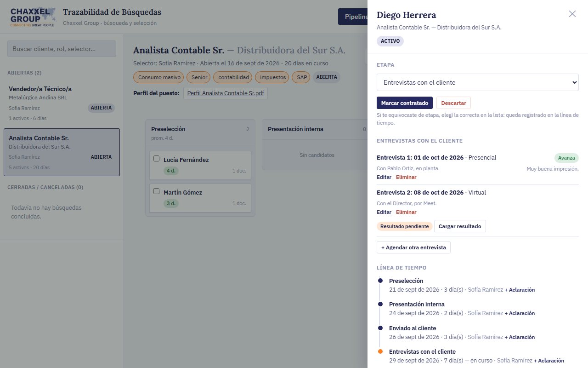Image resolution: width=588 pixels, height=368 pixels.
Task: Click the Preselección timeline dot
Action: click(380, 281)
